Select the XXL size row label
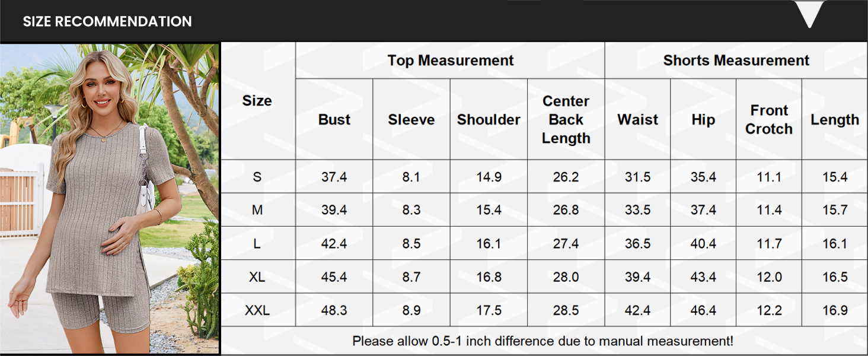868x356 pixels. pyautogui.click(x=257, y=310)
